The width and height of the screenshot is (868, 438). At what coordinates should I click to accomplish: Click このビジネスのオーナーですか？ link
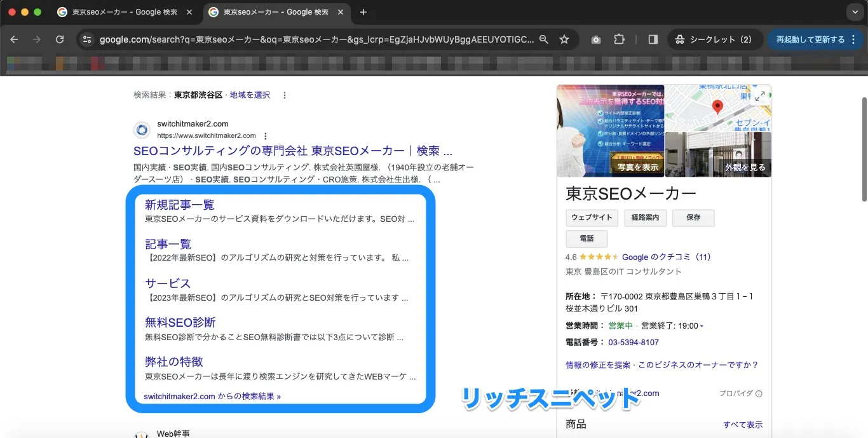pos(698,365)
